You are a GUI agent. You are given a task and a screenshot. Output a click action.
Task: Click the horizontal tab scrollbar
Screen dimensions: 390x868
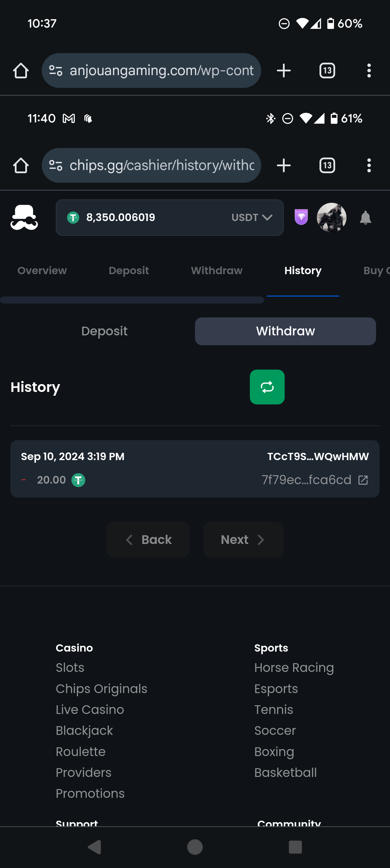[x=132, y=300]
